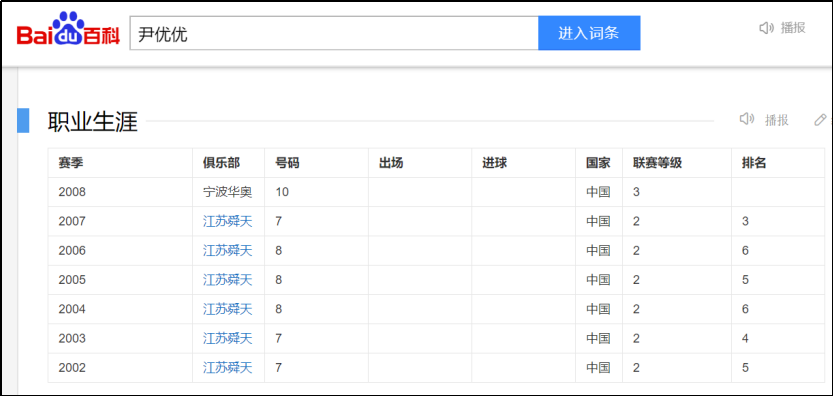
Task: Click the 播报 label in the 职业生涯 section
Action: pos(777,120)
